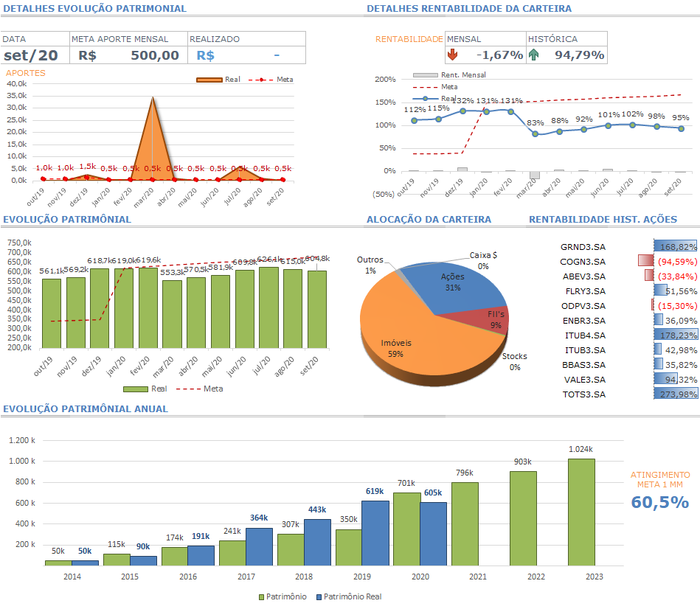Select the ITUB3.SA ticker
The image size is (700, 609).
click(x=585, y=350)
